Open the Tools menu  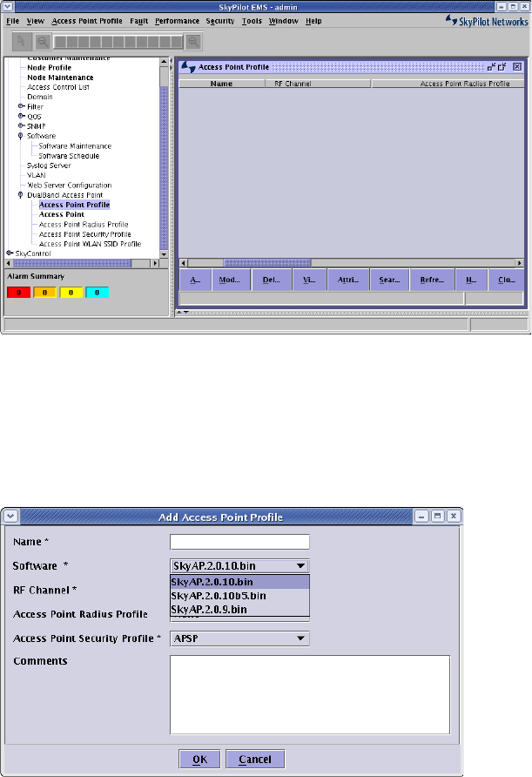252,21
